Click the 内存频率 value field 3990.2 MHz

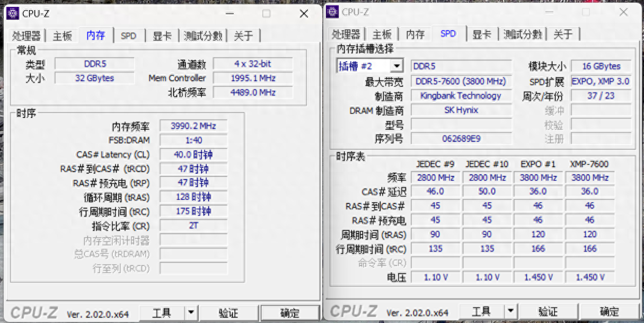[x=193, y=126]
